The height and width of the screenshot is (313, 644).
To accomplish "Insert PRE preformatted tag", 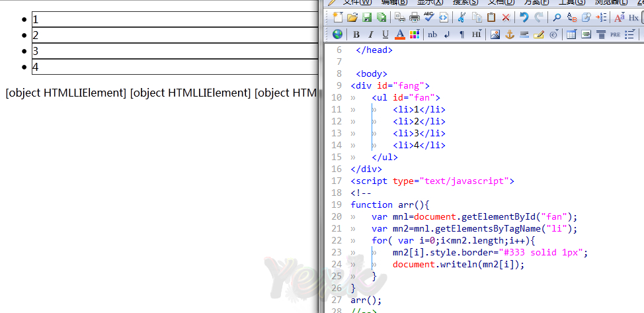I will click(x=615, y=34).
